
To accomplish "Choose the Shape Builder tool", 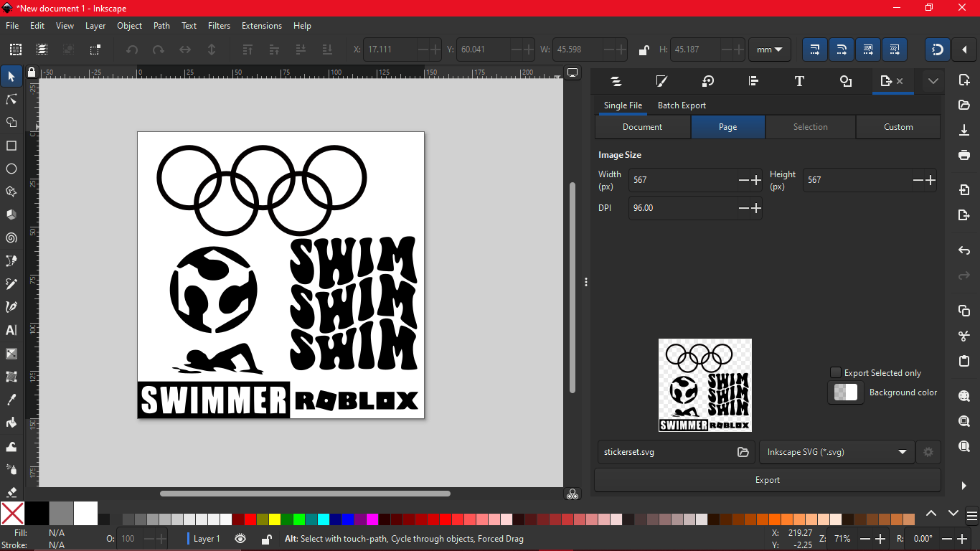I will tap(11, 123).
